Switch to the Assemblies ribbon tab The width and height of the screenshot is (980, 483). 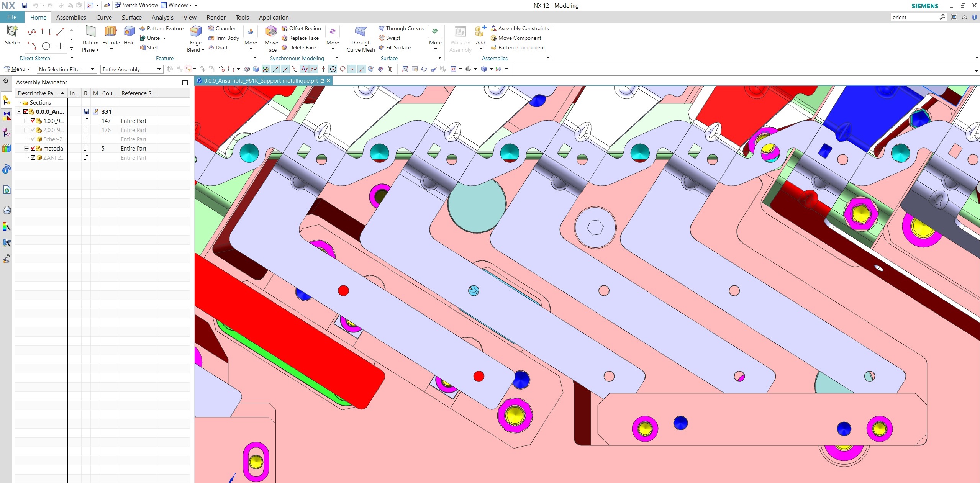(x=71, y=17)
